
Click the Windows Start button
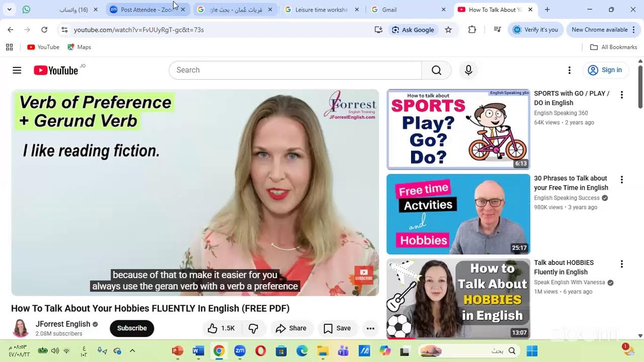pos(532,351)
